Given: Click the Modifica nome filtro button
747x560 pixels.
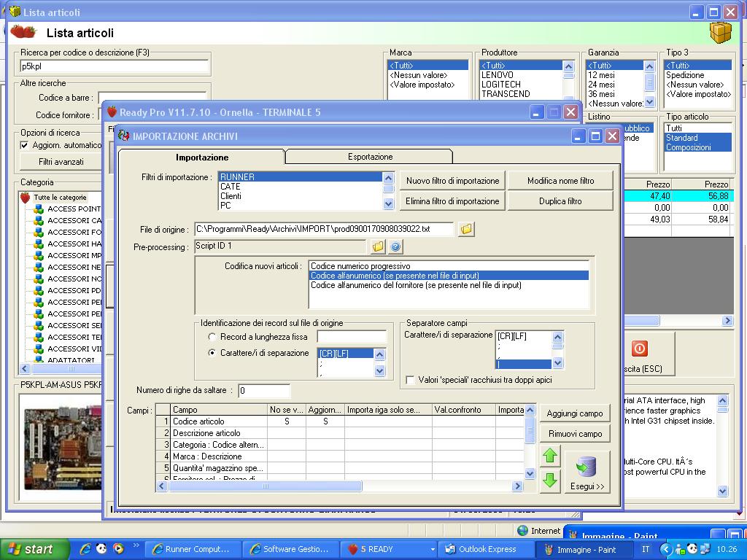Looking at the screenshot, I should pyautogui.click(x=560, y=181).
